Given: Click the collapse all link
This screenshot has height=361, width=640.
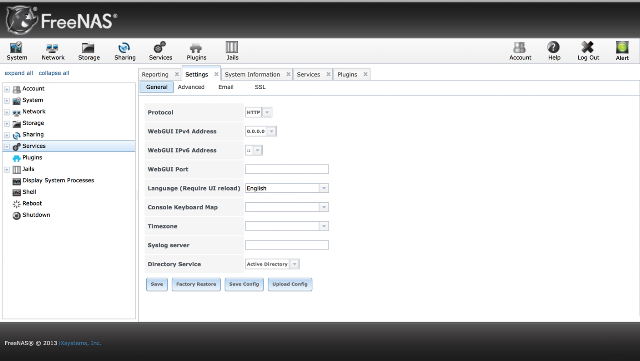Looking at the screenshot, I should (54, 73).
